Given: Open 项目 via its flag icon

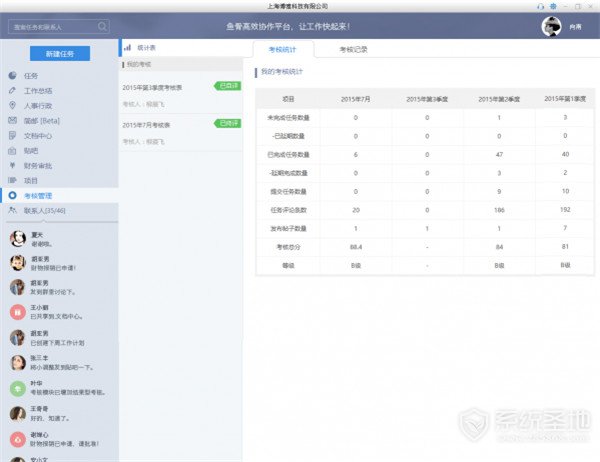Looking at the screenshot, I should [x=13, y=180].
